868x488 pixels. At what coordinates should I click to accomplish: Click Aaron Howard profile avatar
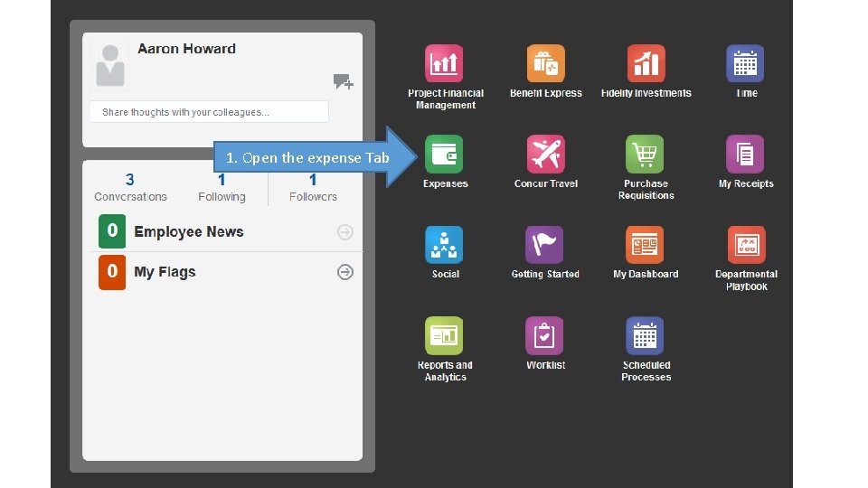(110, 65)
